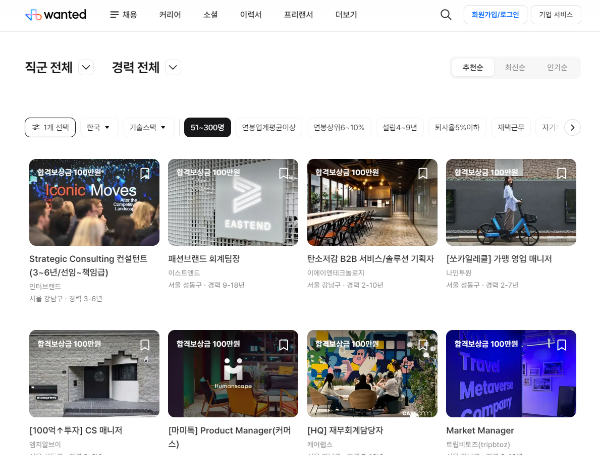Open Strategic Consulting 컨설턴트 job title
This screenshot has width=600, height=455.
click(x=88, y=266)
